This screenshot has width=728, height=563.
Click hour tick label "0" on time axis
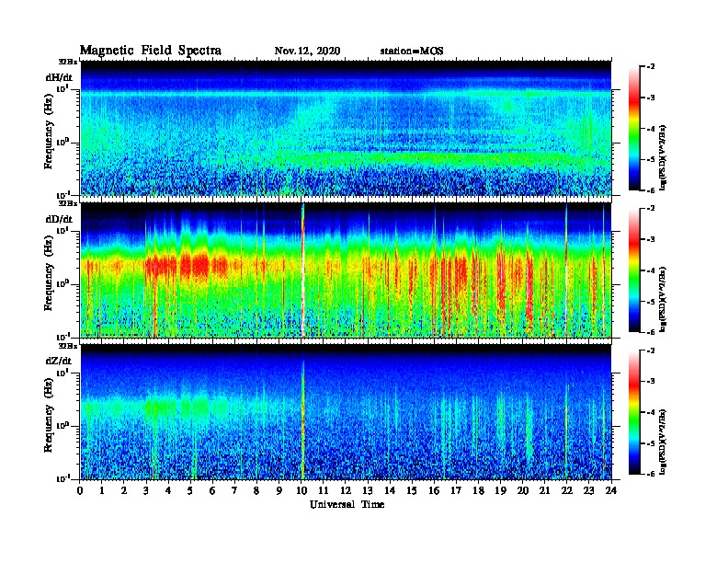tap(80, 490)
